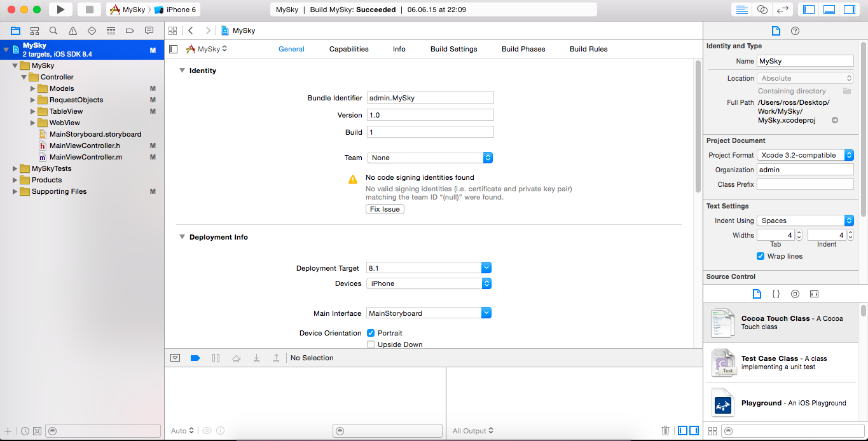Viewport: 868px width, 441px height.
Task: Toggle breakpoints activation
Action: [195, 358]
